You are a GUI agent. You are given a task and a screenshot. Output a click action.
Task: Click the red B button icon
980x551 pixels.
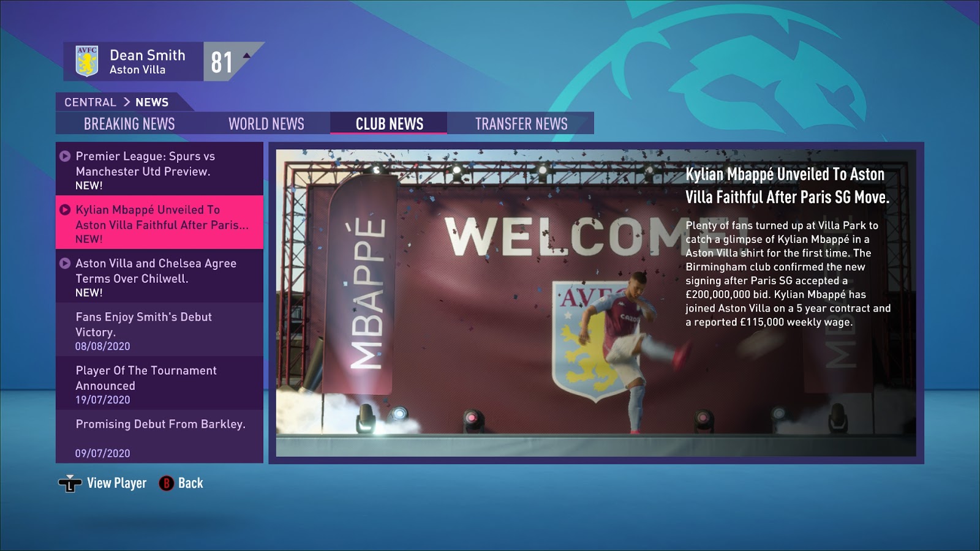click(166, 484)
